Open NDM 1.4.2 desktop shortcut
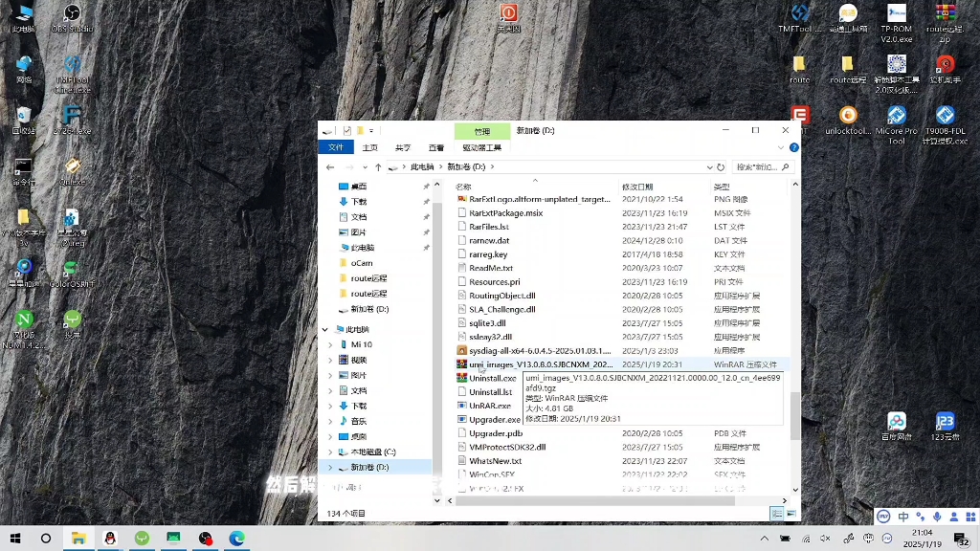This screenshot has width=980, height=551. (x=23, y=330)
